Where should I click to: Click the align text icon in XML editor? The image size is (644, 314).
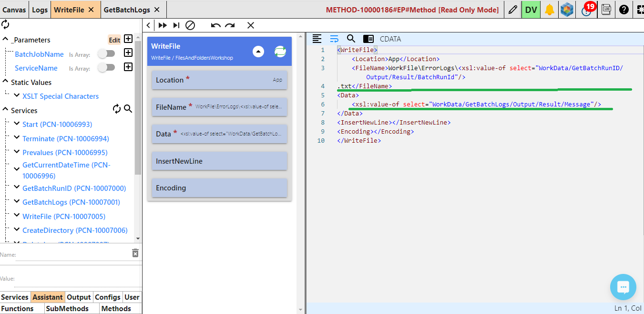[x=317, y=39]
